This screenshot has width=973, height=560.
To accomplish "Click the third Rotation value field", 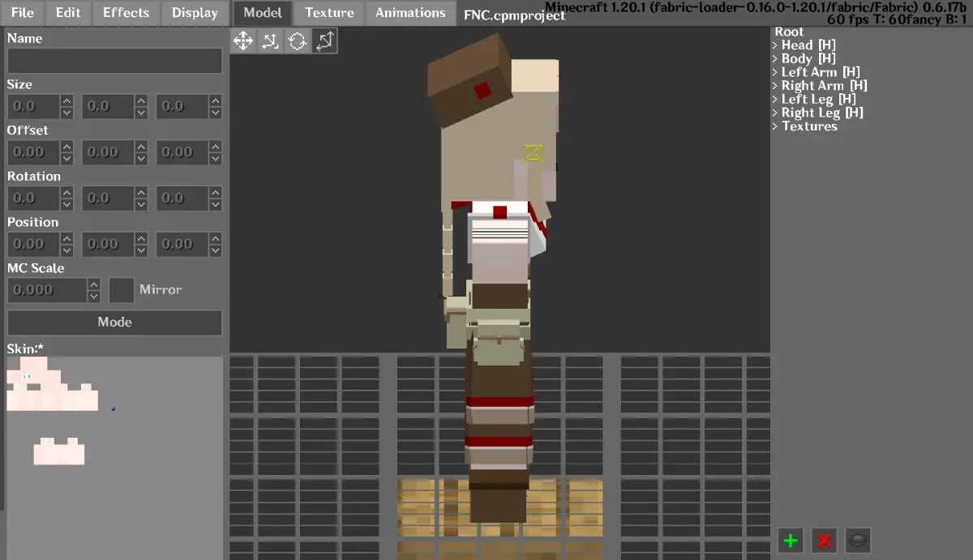I will (x=182, y=199).
